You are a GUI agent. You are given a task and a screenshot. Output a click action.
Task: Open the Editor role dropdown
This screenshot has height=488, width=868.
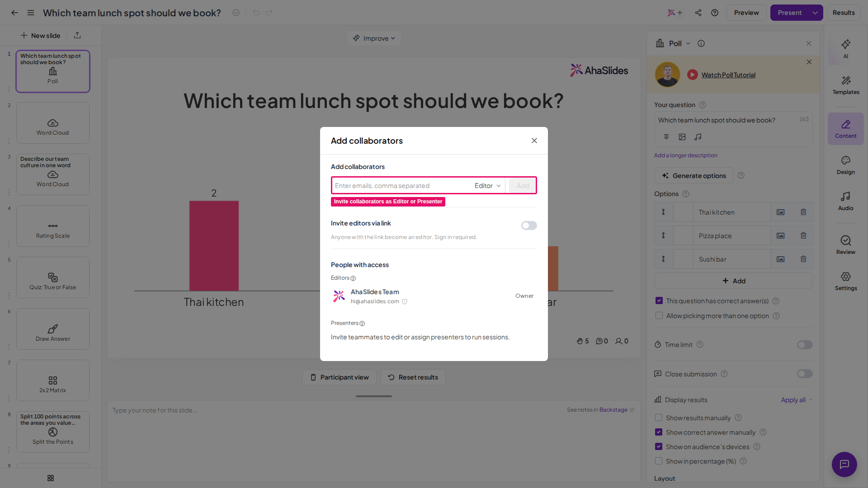(x=487, y=186)
